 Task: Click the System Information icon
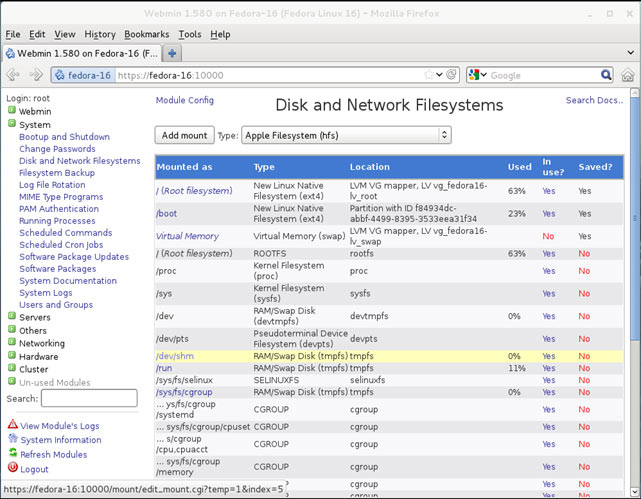[x=13, y=439]
